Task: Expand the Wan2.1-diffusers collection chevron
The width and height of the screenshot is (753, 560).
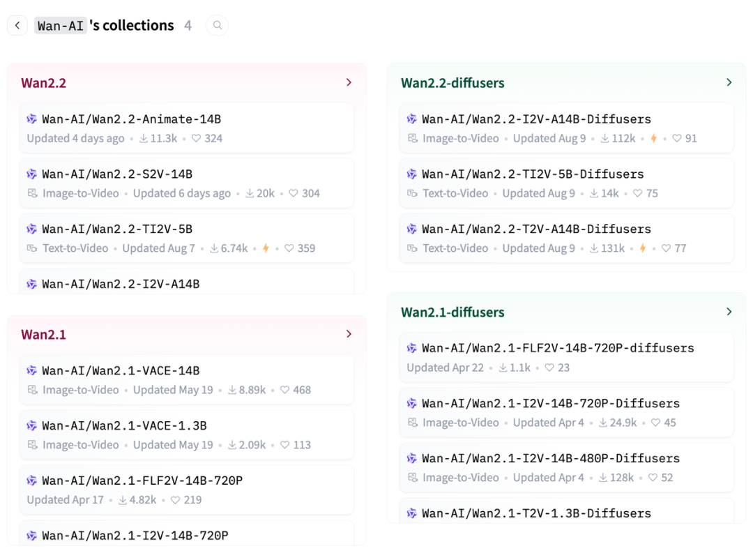Action: pos(729,312)
